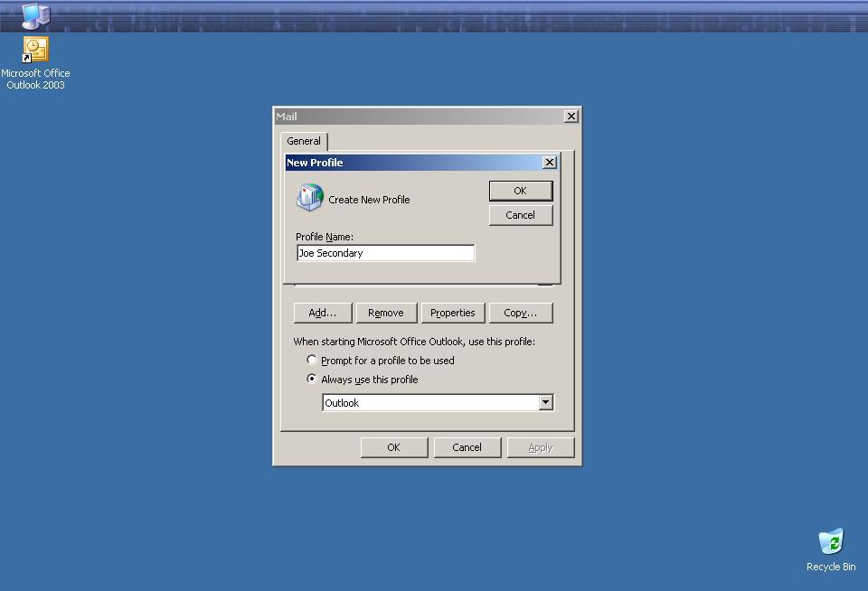868x591 pixels.
Task: Open My Computer icon at top left
Action: (x=35, y=15)
